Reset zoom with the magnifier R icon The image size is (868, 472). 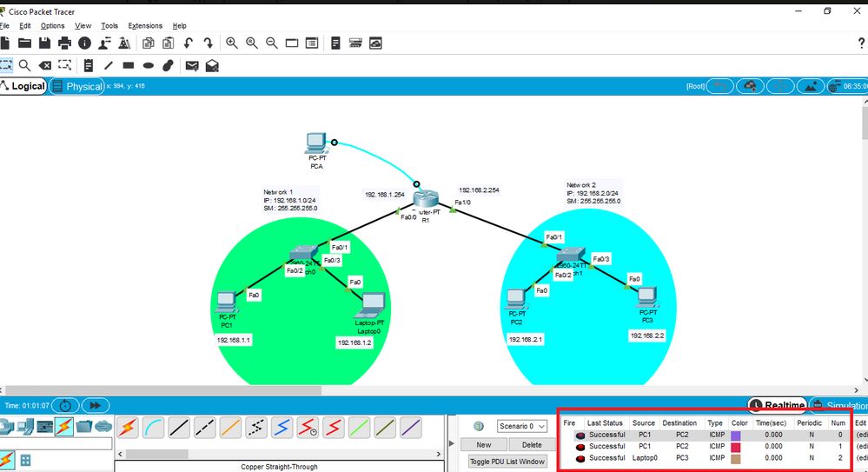[x=252, y=43]
